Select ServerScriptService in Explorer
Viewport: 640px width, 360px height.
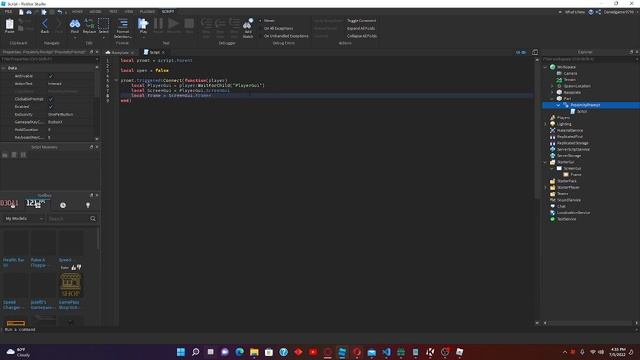(x=573, y=149)
